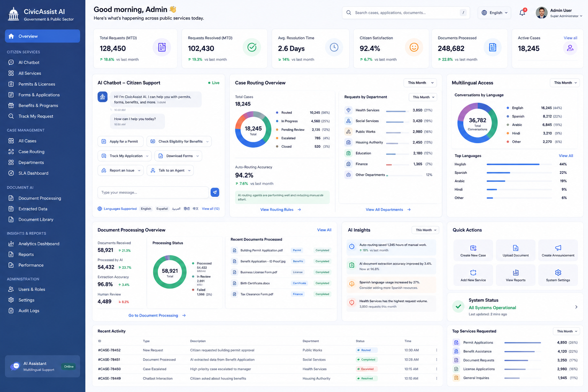The width and height of the screenshot is (588, 392).
Task: Open Case Routing Overview This Month dropdown
Action: point(420,83)
